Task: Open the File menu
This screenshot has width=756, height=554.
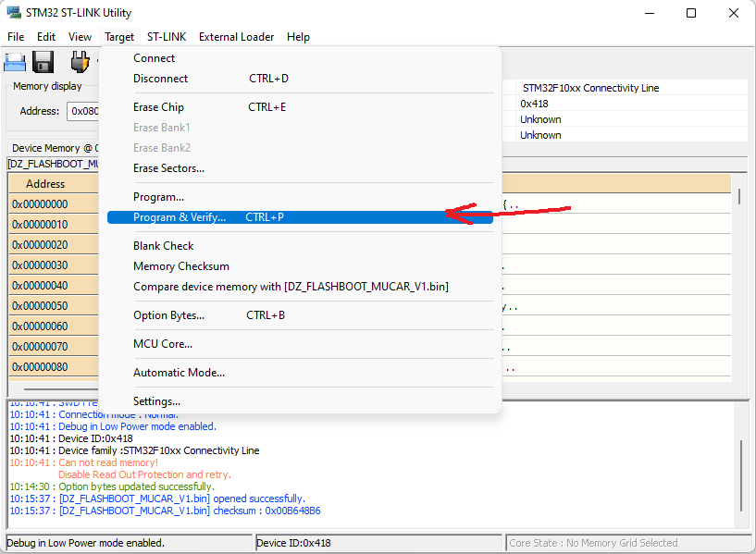Action: point(16,37)
